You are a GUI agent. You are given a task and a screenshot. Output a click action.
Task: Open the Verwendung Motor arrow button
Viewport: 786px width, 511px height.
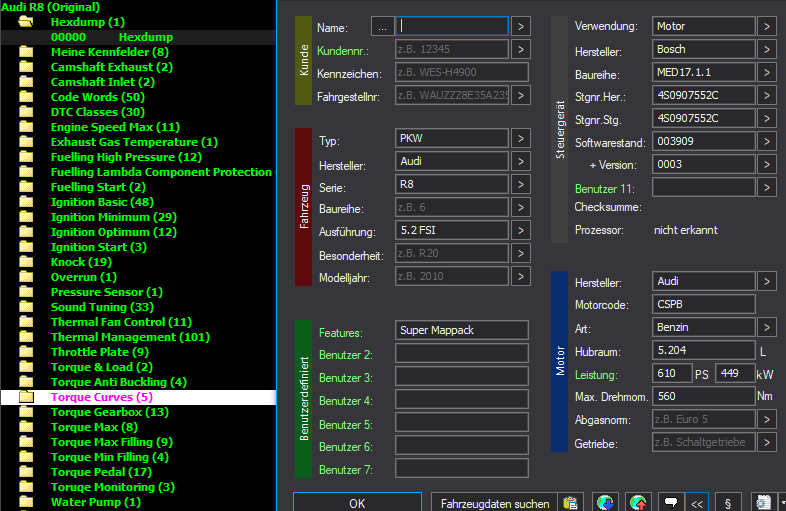point(766,26)
